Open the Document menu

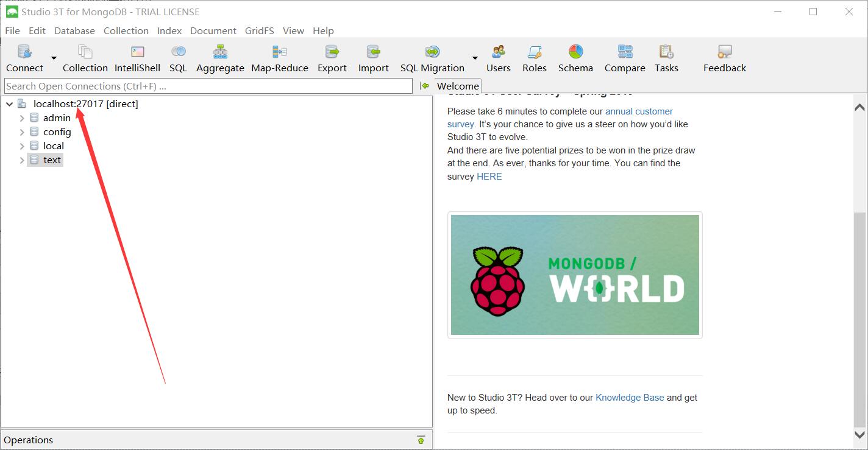tap(213, 30)
